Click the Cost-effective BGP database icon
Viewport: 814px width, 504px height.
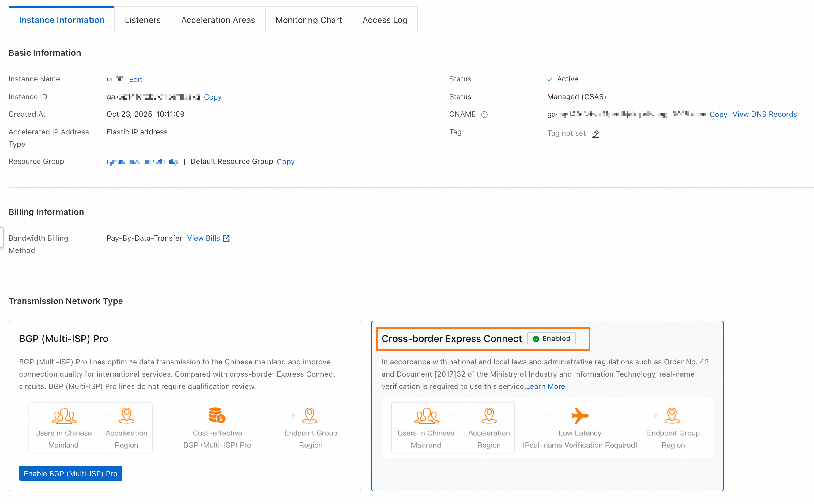click(x=217, y=415)
